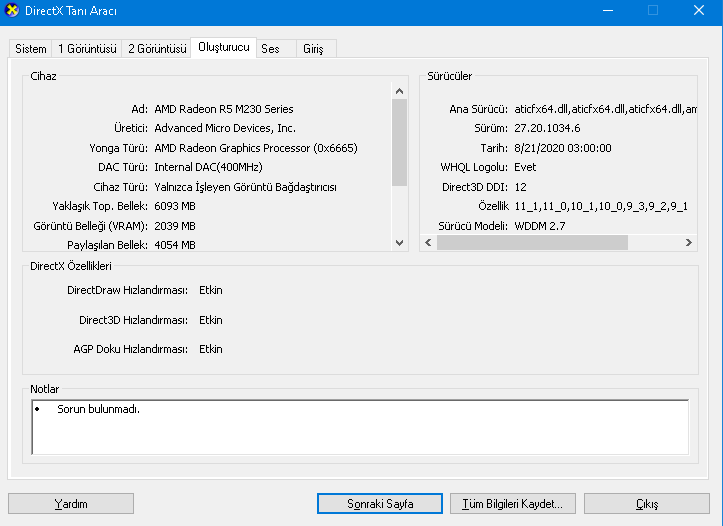Click the Yardım button
The image size is (723, 526).
click(x=71, y=503)
